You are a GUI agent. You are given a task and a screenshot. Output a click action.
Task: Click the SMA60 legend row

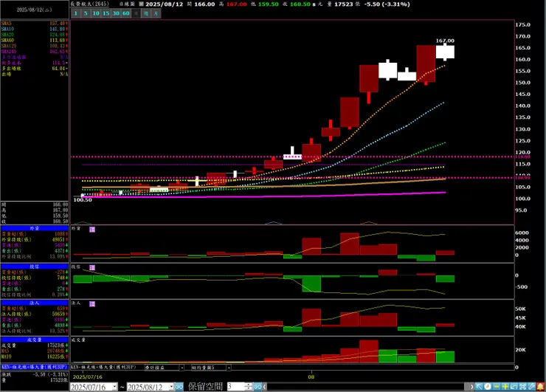(x=35, y=41)
